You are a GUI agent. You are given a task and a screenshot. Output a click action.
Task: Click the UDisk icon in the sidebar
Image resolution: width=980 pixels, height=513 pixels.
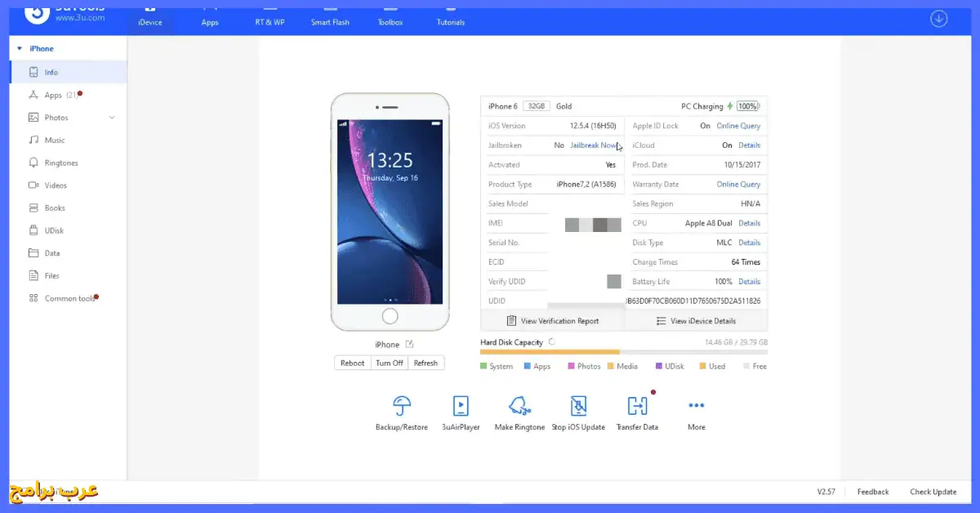tap(33, 230)
